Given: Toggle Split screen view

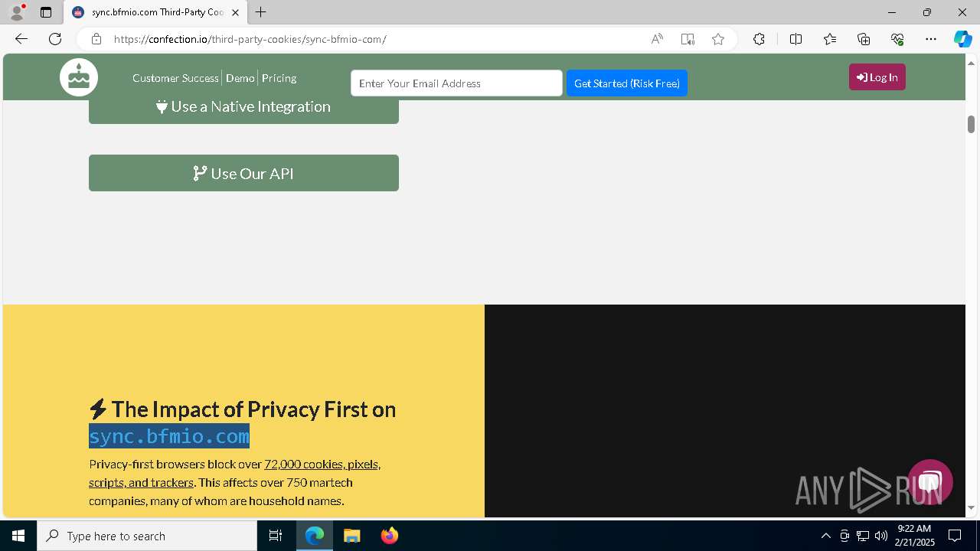Looking at the screenshot, I should pyautogui.click(x=795, y=39).
